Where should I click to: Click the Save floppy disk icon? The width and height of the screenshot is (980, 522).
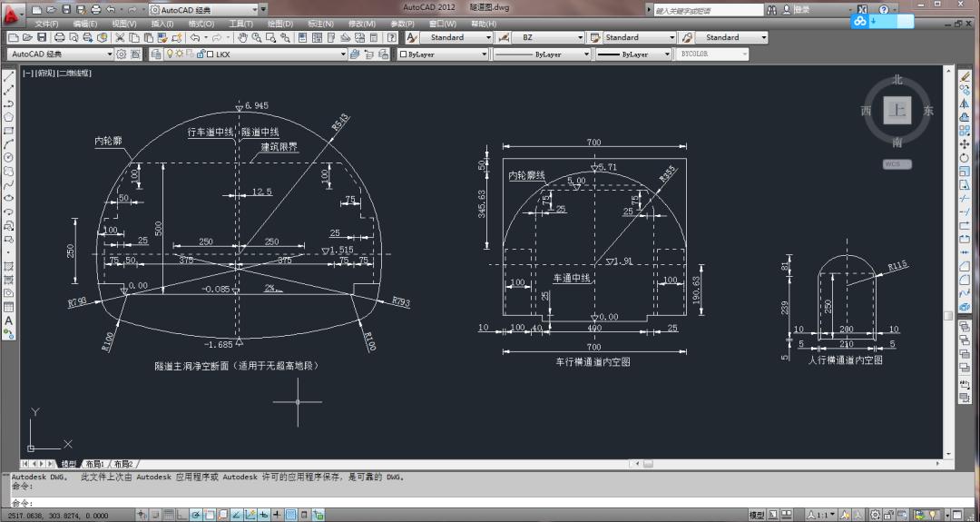43,38
